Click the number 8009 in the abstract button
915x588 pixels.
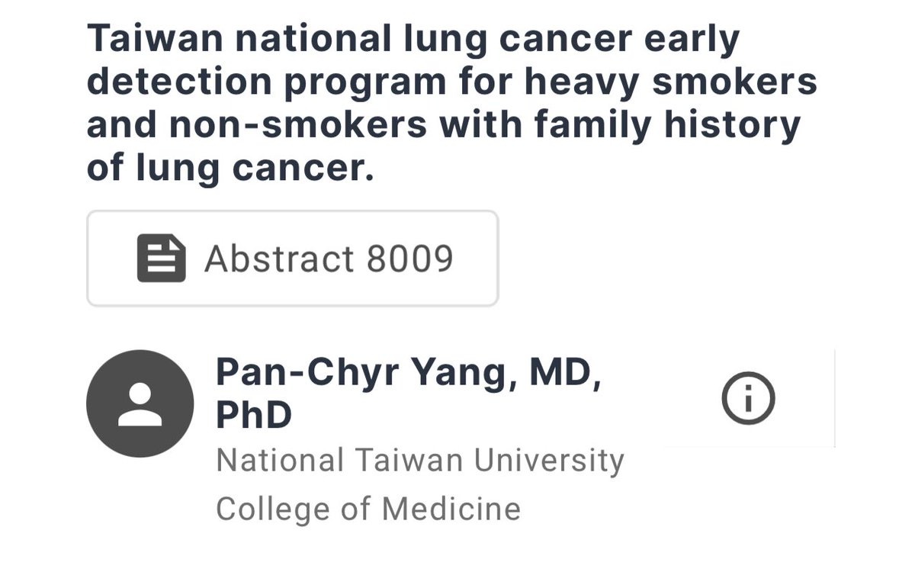[x=410, y=259]
